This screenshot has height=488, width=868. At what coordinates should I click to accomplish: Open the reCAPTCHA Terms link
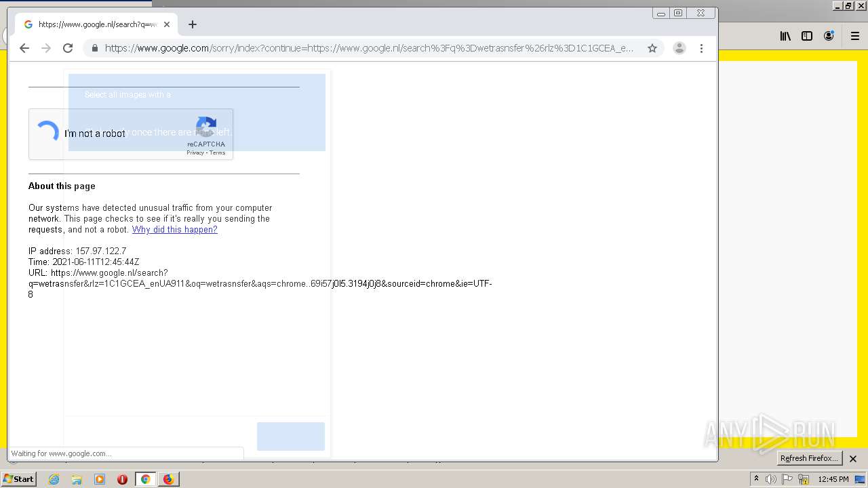(217, 152)
